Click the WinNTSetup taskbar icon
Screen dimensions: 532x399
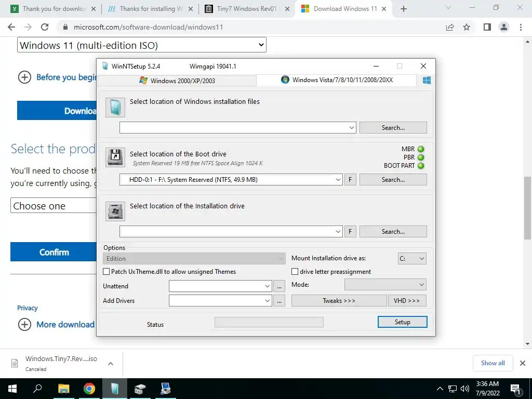point(115,389)
